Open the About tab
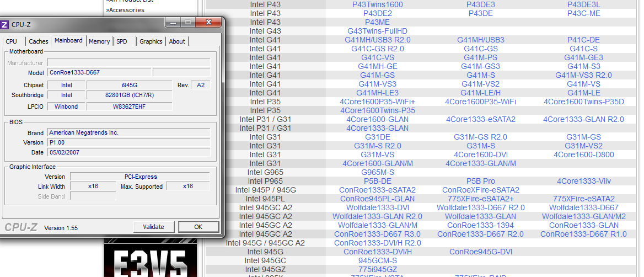Viewport: 644px width, 277px height. tap(177, 41)
